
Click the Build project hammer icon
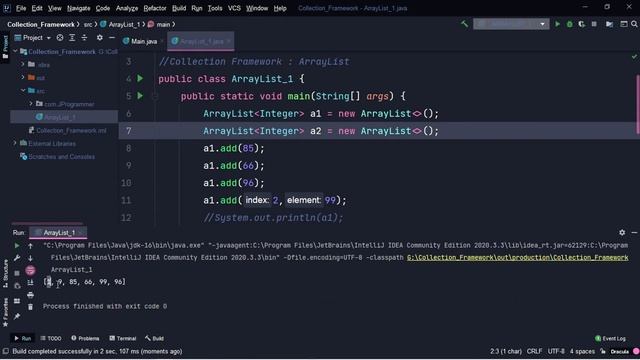coord(464,24)
